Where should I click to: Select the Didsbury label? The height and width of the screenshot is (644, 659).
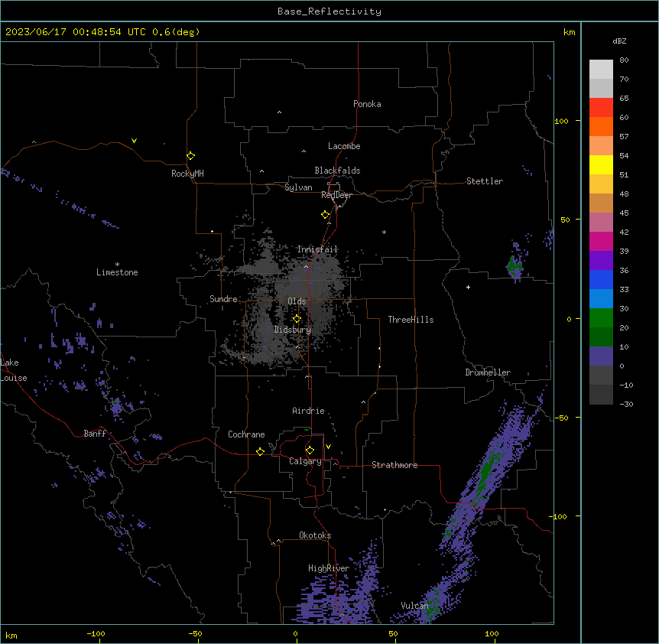293,330
